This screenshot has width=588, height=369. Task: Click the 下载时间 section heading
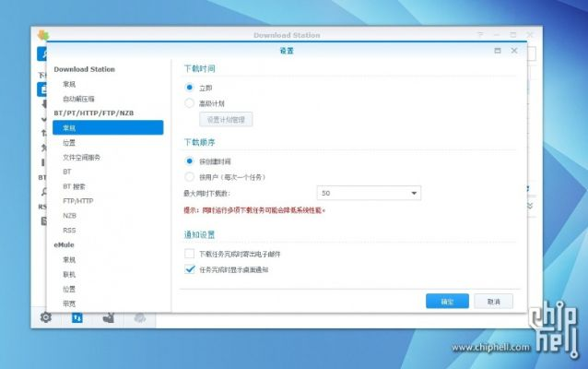pyautogui.click(x=199, y=68)
